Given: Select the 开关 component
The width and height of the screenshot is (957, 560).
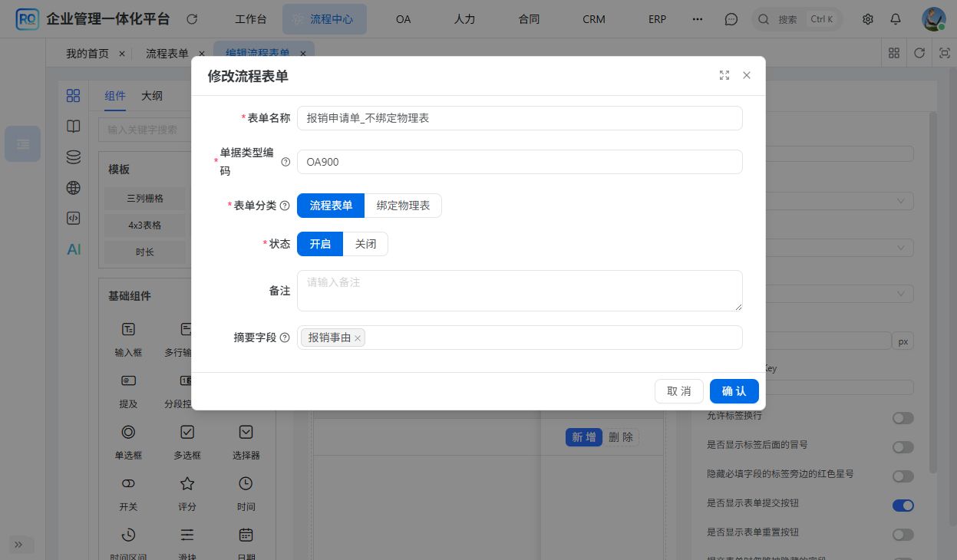Looking at the screenshot, I should (128, 492).
